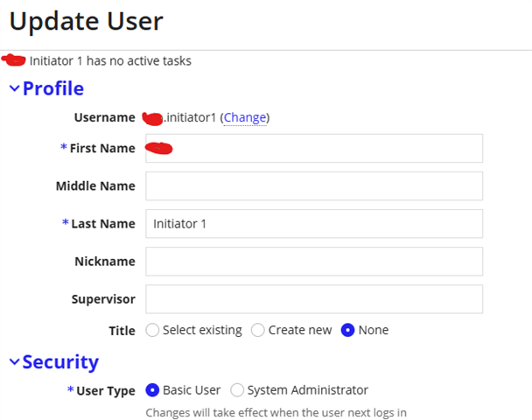Image resolution: width=532 pixels, height=420 pixels.
Task: Click the Security section heading text
Action: [x=60, y=362]
